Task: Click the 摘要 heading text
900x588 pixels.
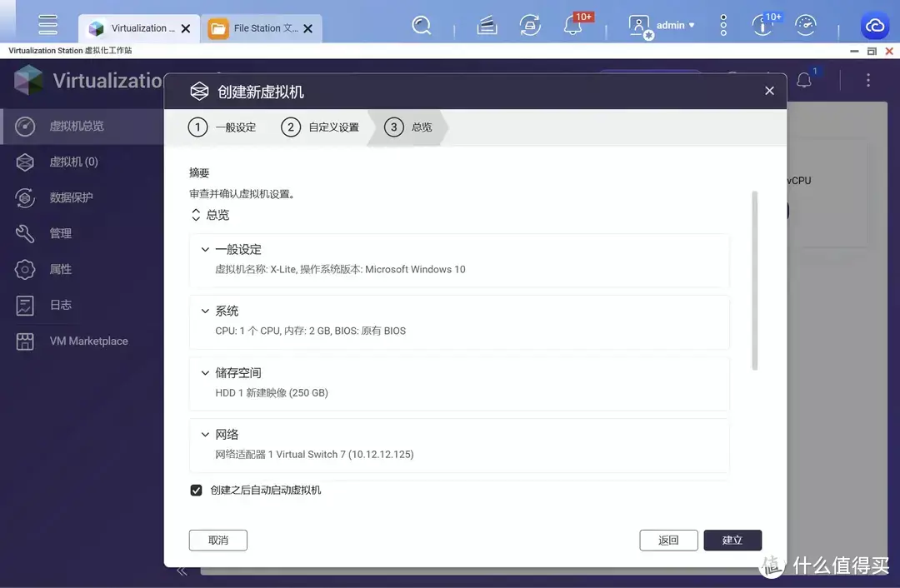Action: pyautogui.click(x=199, y=172)
